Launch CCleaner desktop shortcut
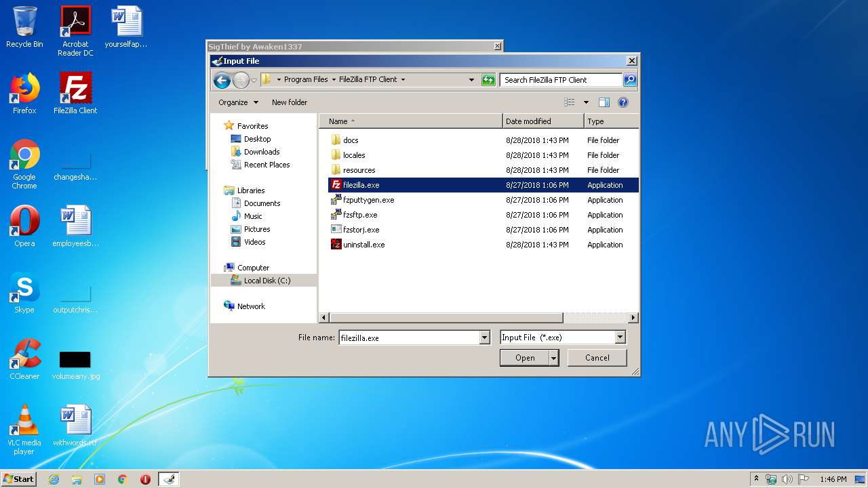The height and width of the screenshot is (488, 868). coord(24,359)
